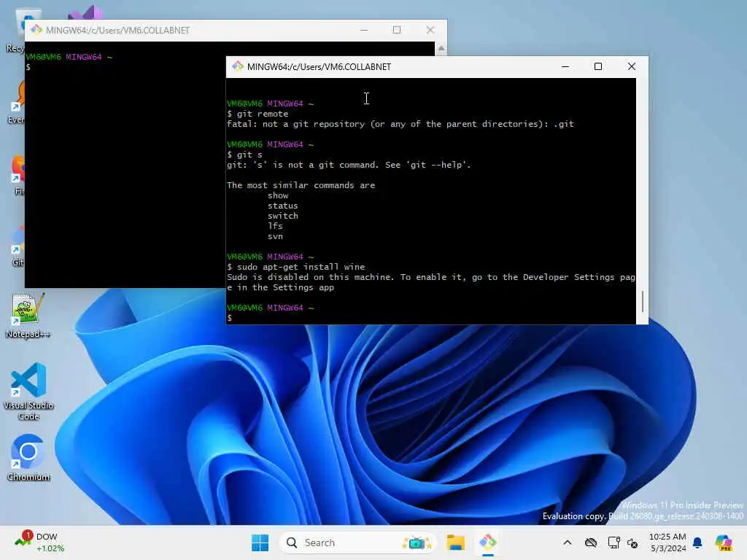This screenshot has width=747, height=560.
Task: Minimize the front MINGW64 window
Action: (x=565, y=66)
